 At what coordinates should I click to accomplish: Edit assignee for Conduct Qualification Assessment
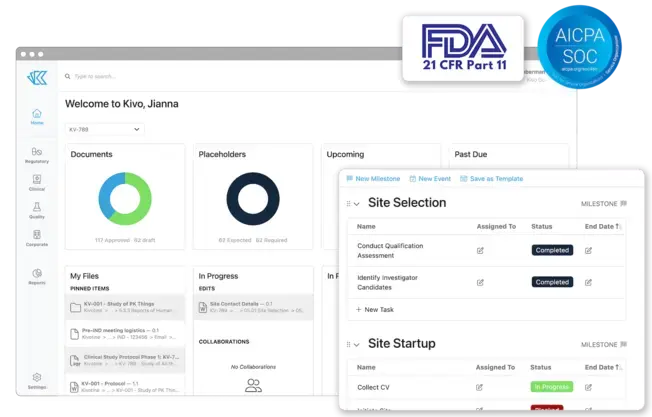point(481,250)
